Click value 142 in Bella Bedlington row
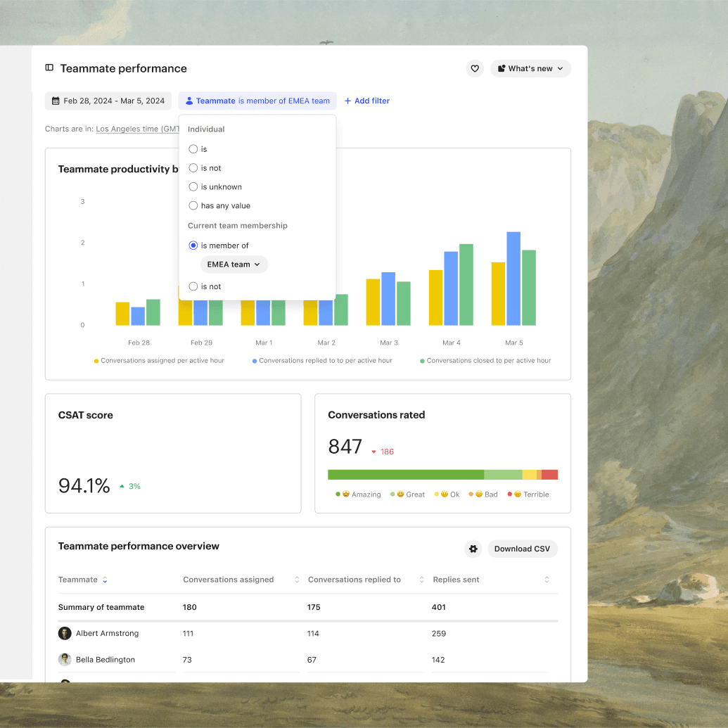The image size is (728, 728). pyautogui.click(x=438, y=660)
